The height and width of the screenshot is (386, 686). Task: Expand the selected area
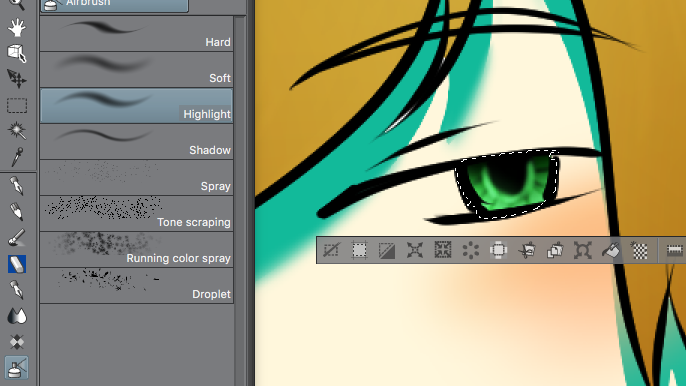coord(415,250)
